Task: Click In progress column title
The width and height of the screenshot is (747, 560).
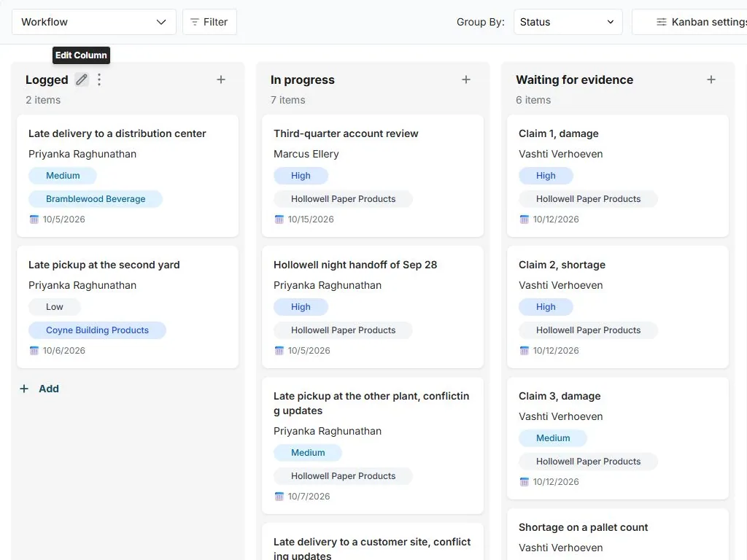Action: click(303, 79)
